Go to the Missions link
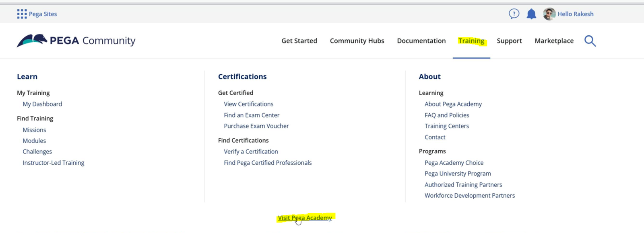644x233 pixels. pos(34,130)
